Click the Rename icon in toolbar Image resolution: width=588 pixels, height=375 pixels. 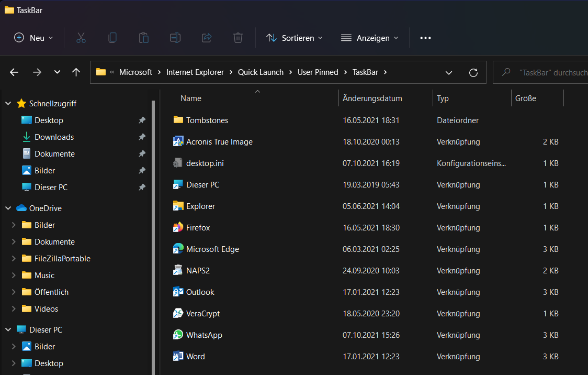coord(175,38)
